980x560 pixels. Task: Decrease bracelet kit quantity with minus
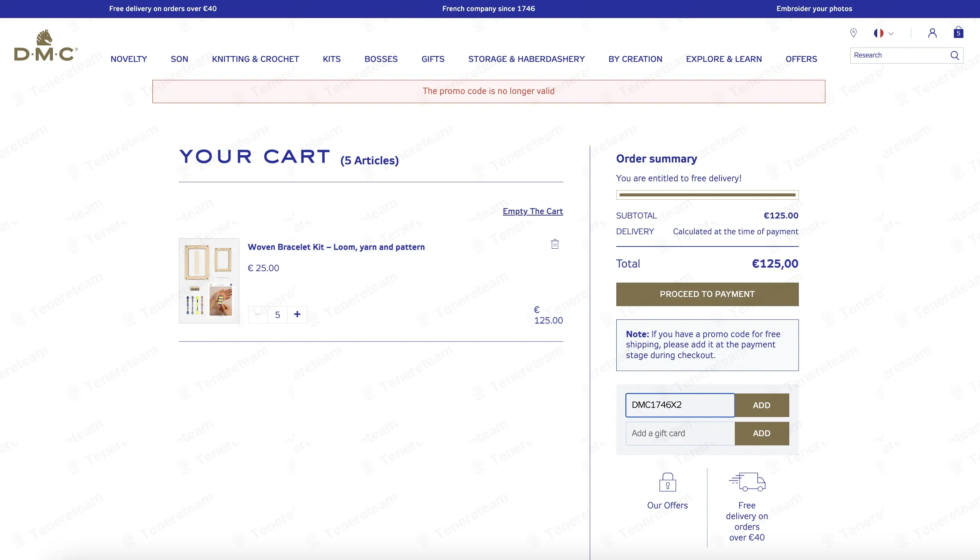(x=258, y=315)
